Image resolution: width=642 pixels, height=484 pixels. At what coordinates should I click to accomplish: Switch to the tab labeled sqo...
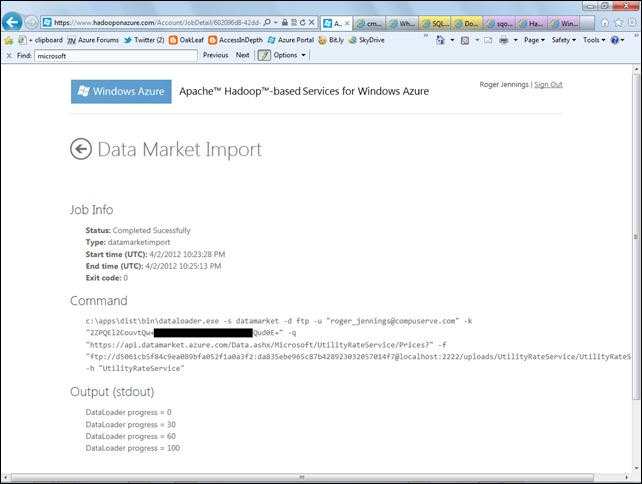tap(500, 23)
